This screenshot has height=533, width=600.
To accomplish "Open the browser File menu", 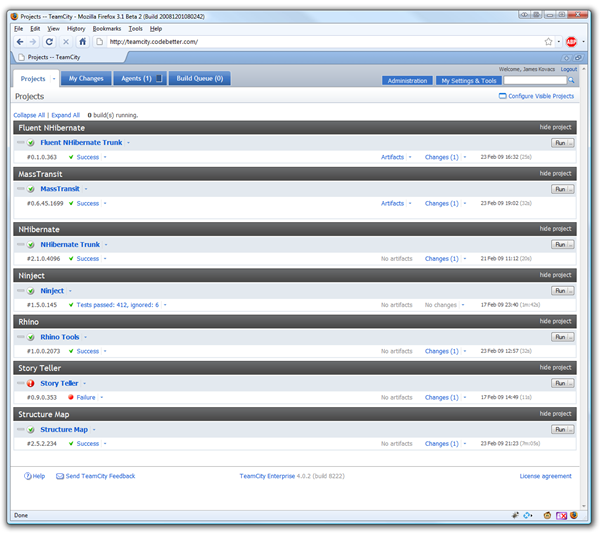I will click(x=18, y=29).
